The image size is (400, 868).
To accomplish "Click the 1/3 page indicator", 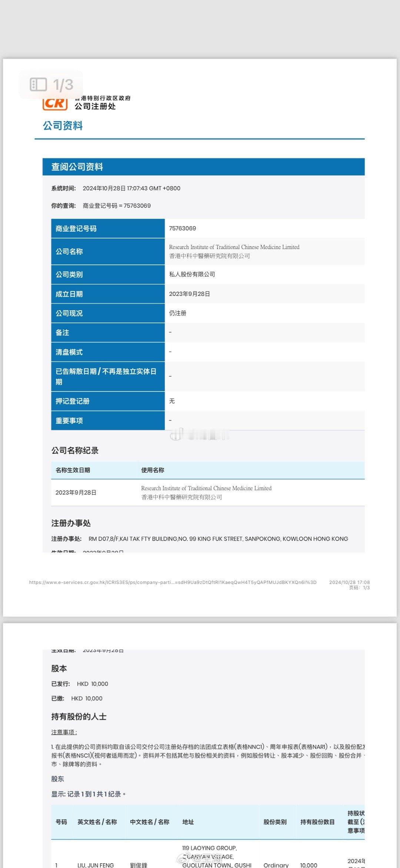I will pyautogui.click(x=63, y=85).
